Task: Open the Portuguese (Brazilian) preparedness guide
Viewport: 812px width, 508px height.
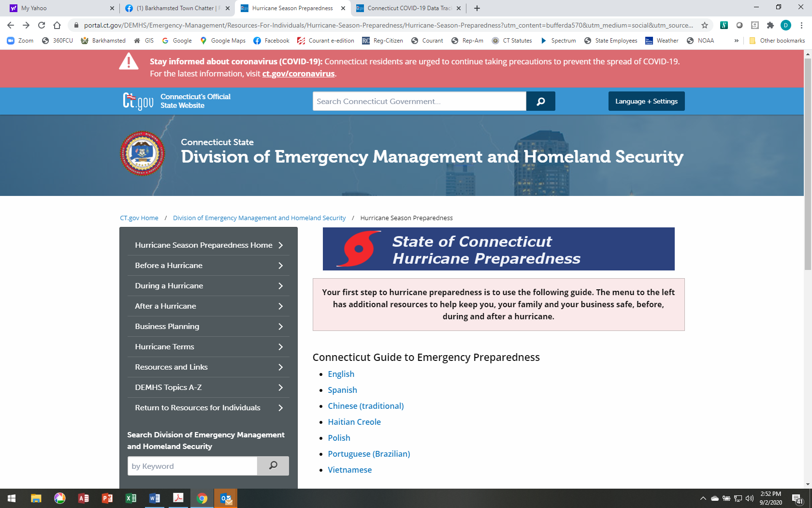Action: click(x=369, y=454)
